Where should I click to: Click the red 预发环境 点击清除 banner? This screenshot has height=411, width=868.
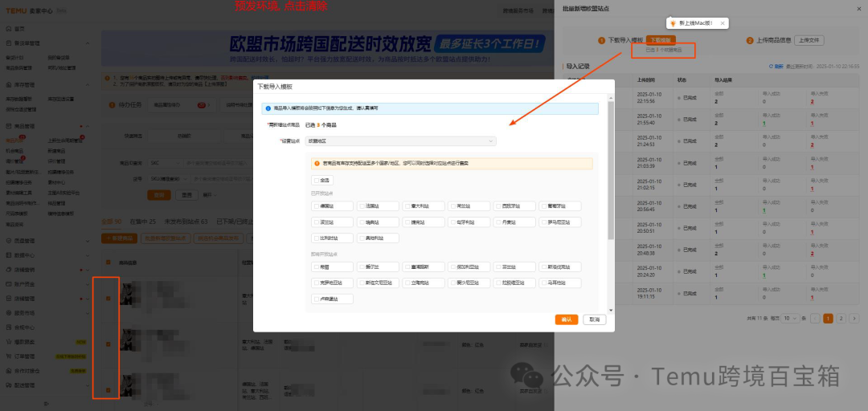click(281, 6)
